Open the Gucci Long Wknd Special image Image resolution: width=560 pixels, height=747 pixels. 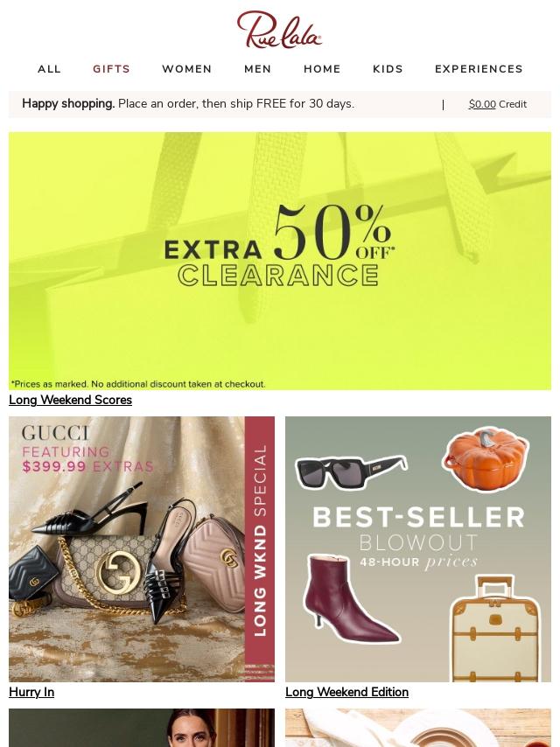pos(142,549)
